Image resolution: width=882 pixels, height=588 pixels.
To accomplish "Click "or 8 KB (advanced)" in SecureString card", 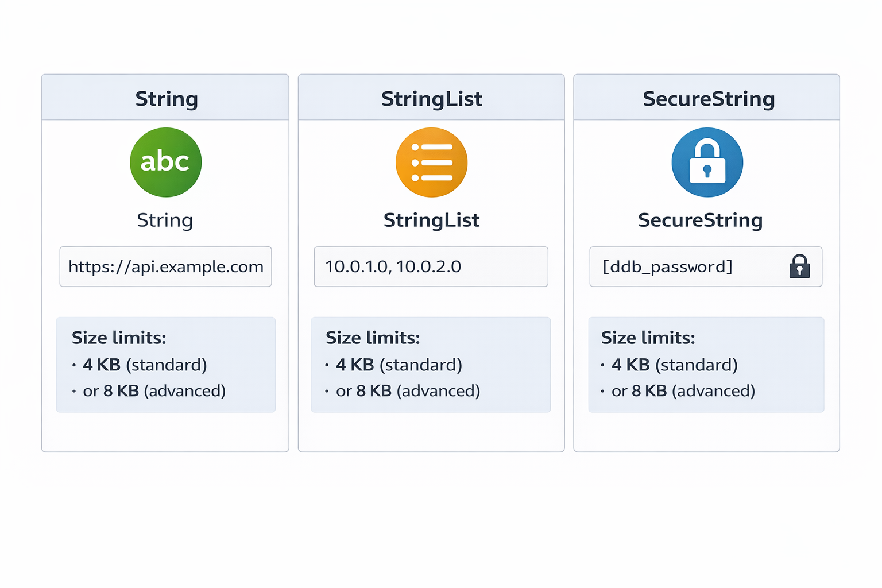I will click(683, 391).
